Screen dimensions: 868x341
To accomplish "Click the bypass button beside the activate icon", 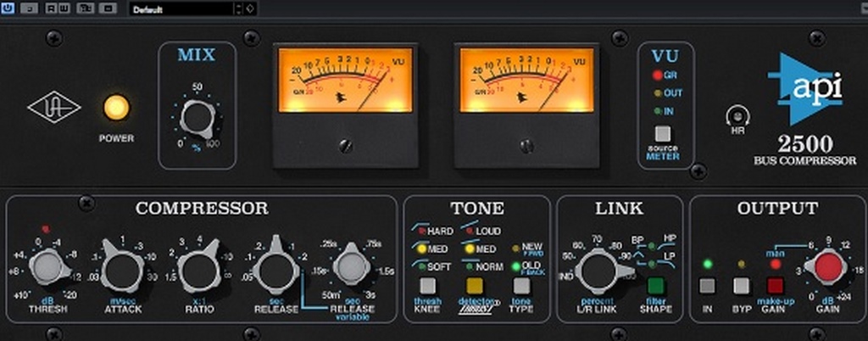I will 28,8.
